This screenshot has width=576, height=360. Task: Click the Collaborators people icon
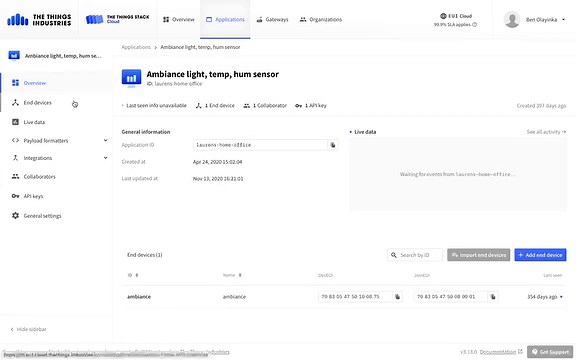point(15,176)
